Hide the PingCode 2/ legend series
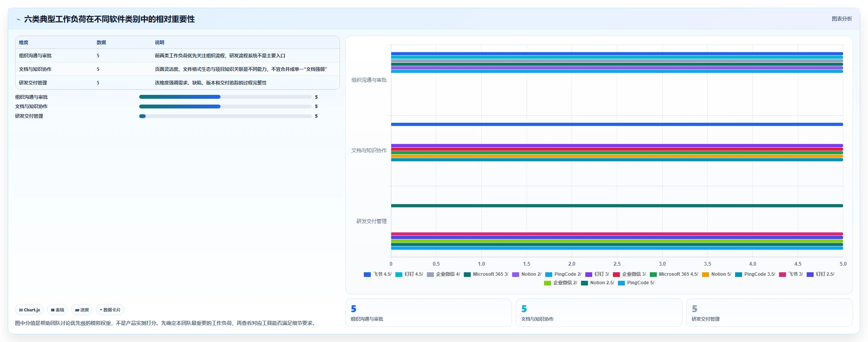Image resolution: width=868 pixels, height=342 pixels. (x=563, y=274)
